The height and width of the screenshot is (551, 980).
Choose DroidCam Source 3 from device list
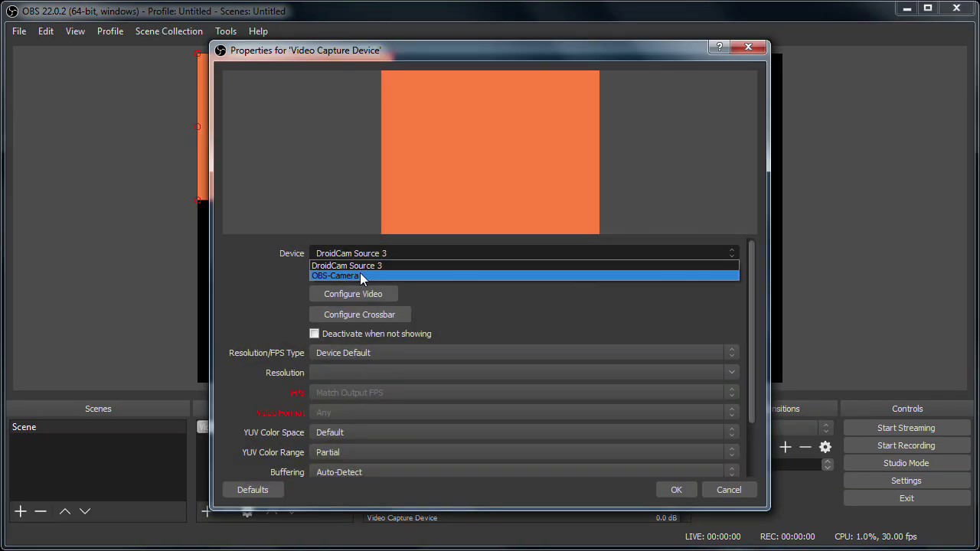(x=524, y=266)
